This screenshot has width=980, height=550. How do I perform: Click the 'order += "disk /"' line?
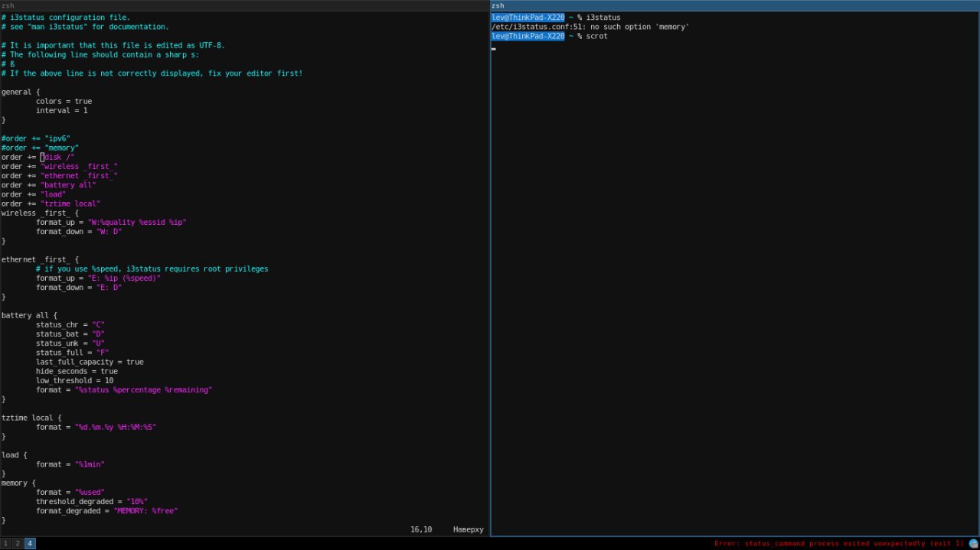(38, 157)
